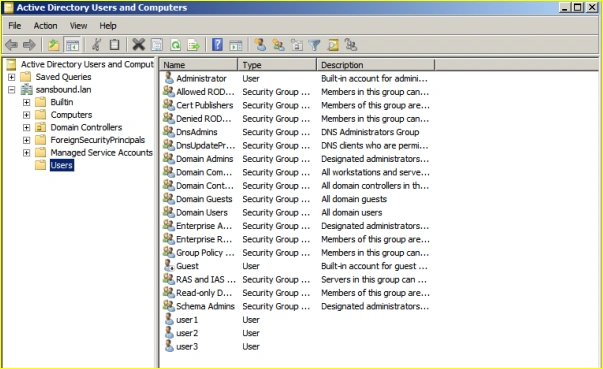Expand the ForeignSecurityPrincipals node
The image size is (603, 369).
click(26, 140)
